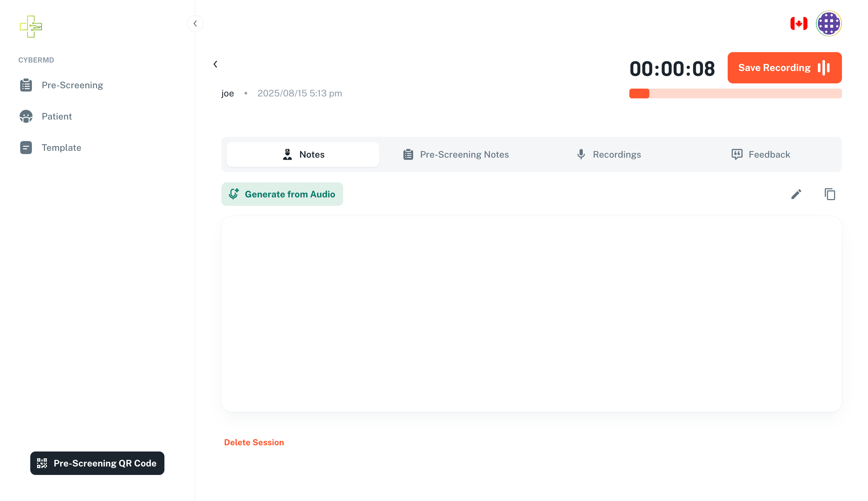Click the Patient mask icon

pyautogui.click(x=26, y=116)
